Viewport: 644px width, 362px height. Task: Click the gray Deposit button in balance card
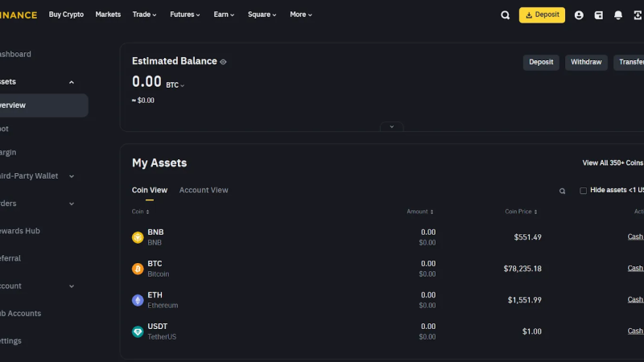(541, 63)
